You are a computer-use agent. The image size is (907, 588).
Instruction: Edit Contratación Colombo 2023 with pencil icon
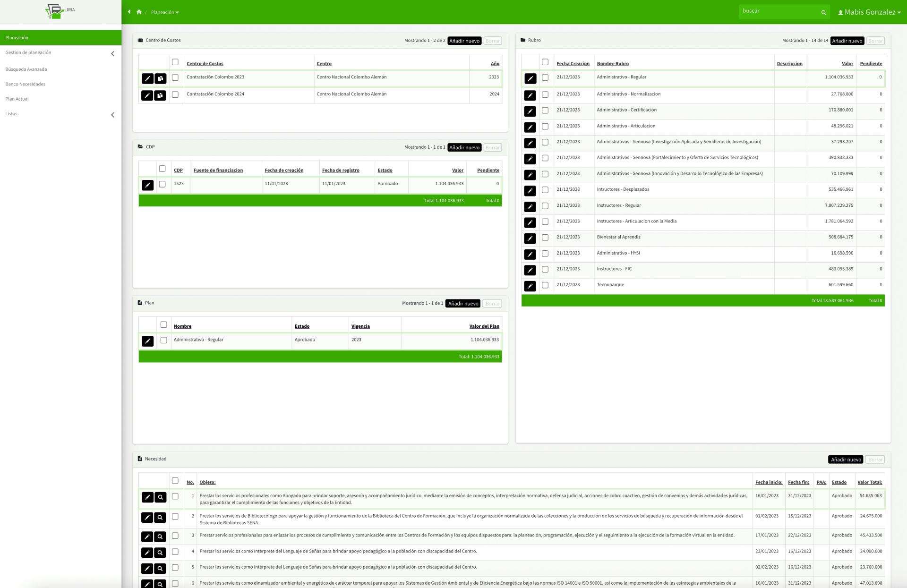pos(147,78)
